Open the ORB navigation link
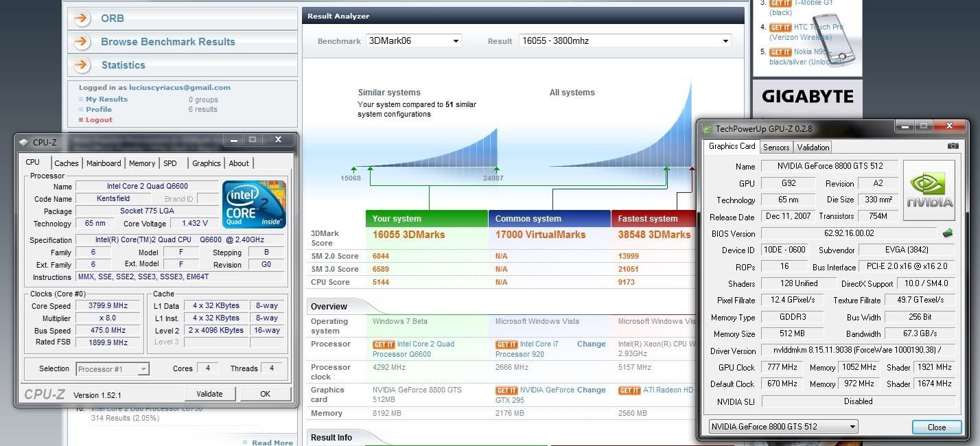Image resolution: width=980 pixels, height=446 pixels. point(113,19)
